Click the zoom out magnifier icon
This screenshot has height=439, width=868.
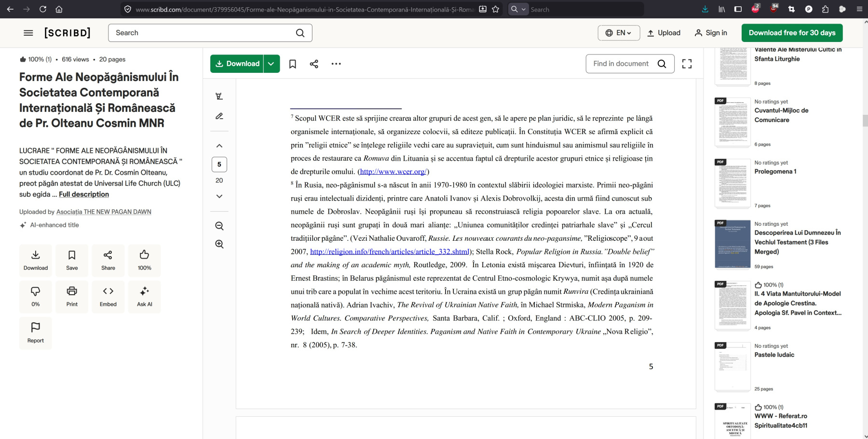click(219, 226)
